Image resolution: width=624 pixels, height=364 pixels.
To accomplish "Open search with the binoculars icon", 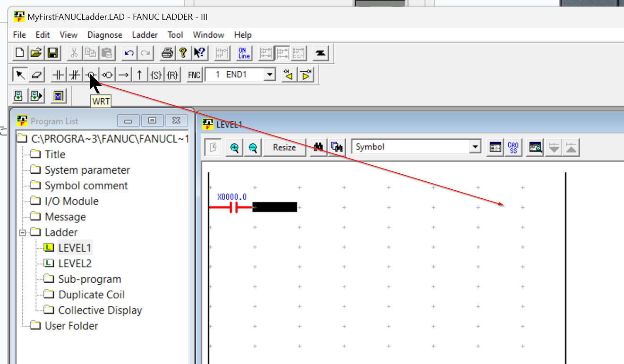I will pos(318,147).
